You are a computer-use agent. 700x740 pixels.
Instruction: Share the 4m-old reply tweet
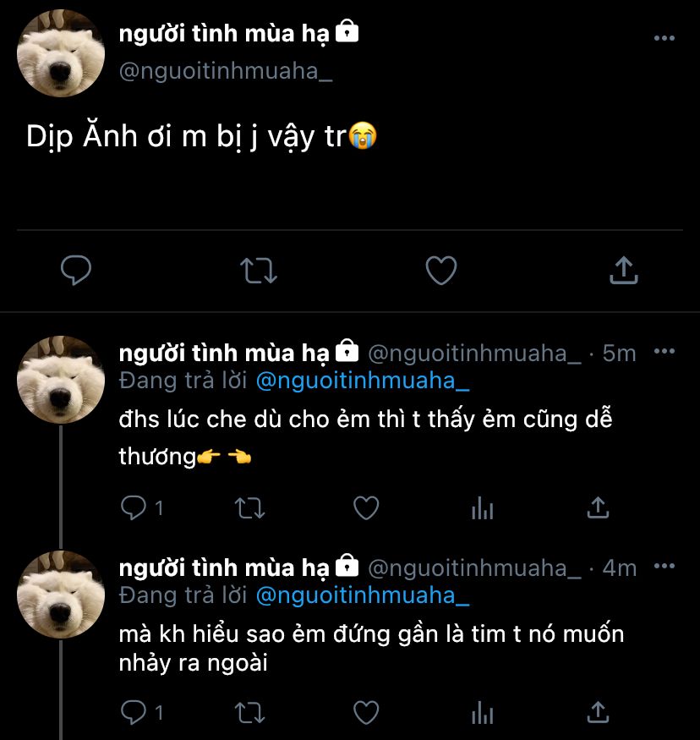point(598,712)
